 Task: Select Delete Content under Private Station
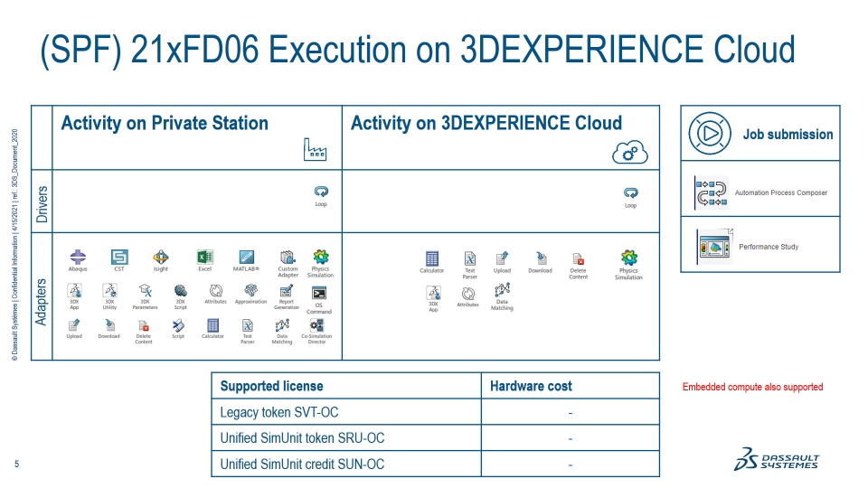144,325
